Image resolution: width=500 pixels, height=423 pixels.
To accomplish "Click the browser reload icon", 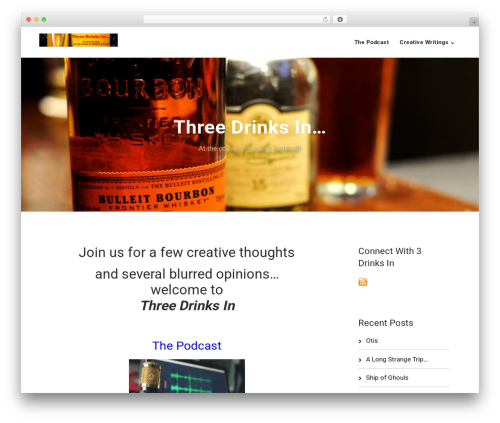I will [325, 20].
